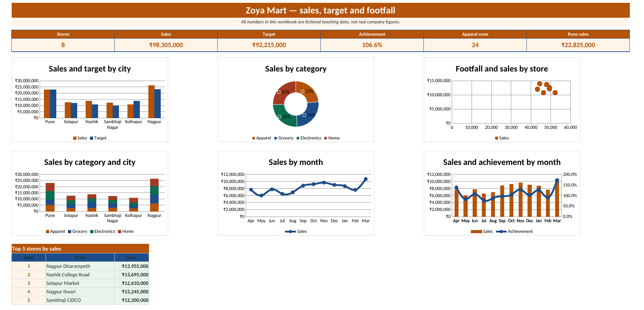Click the 'Sales by category and city' chart title
The width and height of the screenshot is (644, 310).
pos(90,162)
